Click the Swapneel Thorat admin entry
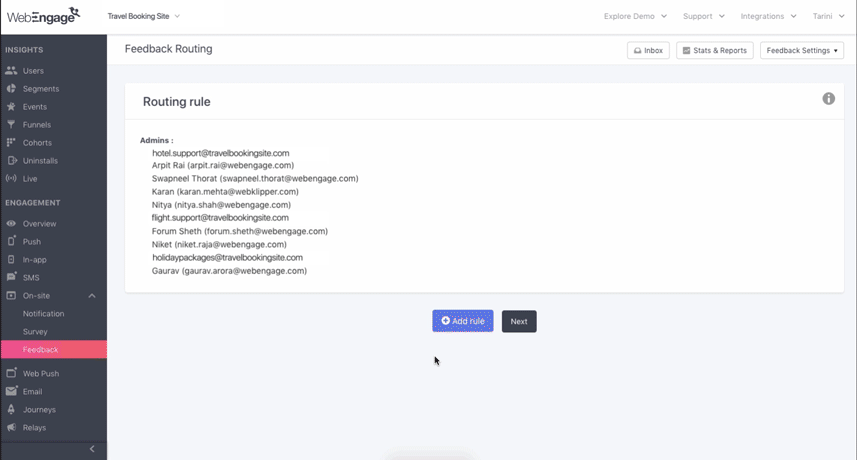This screenshot has width=857, height=460. coord(255,178)
